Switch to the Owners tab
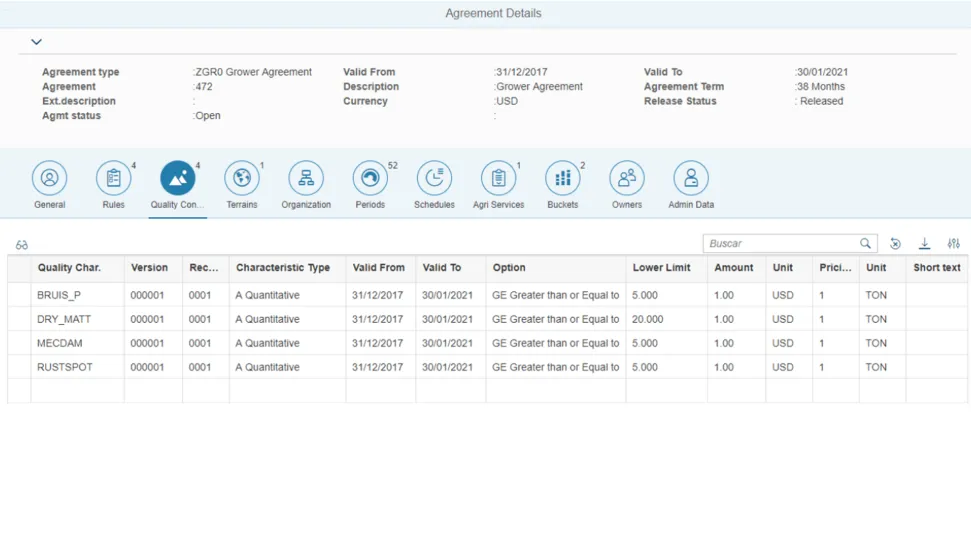 [627, 179]
